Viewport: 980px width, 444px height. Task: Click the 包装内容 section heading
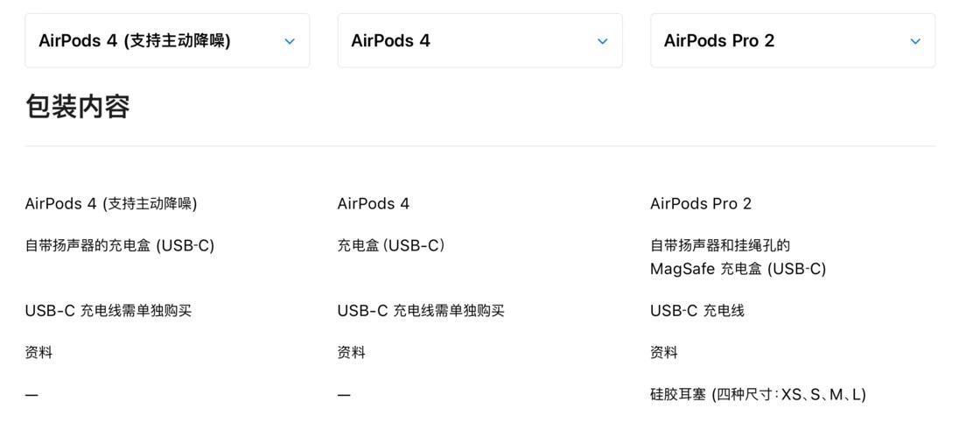pyautogui.click(x=78, y=107)
